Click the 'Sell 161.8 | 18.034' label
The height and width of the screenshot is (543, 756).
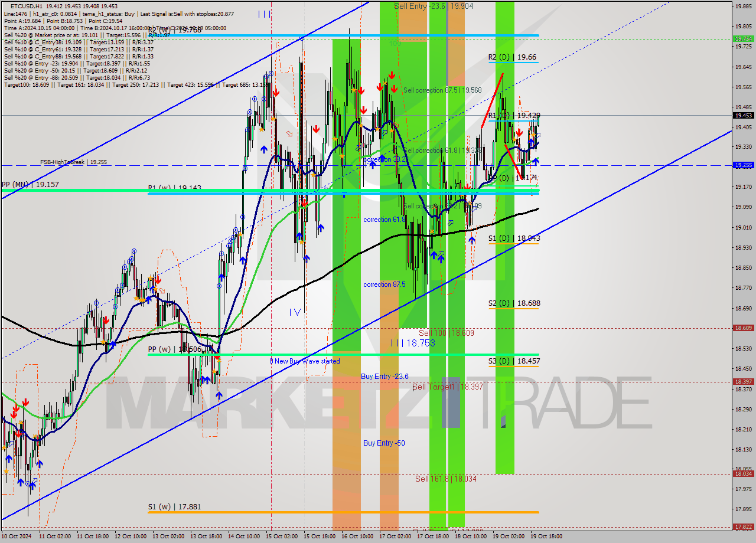pyautogui.click(x=446, y=479)
